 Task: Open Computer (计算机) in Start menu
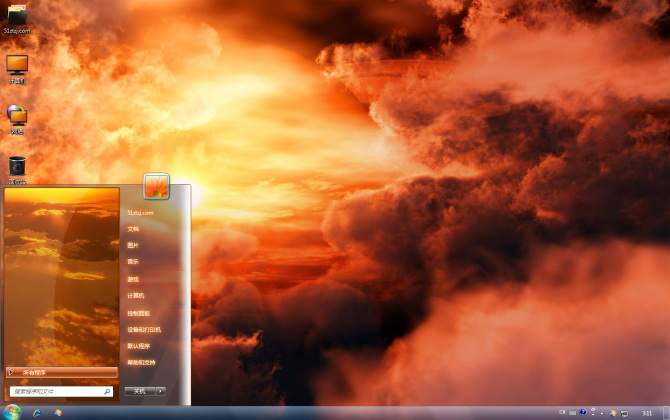(135, 296)
